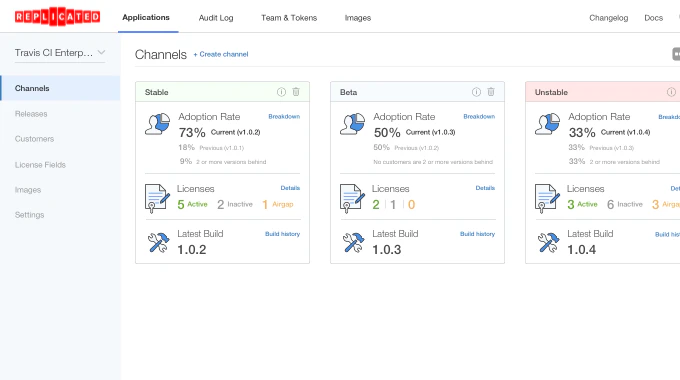This screenshot has width=680, height=380.
Task: Click '2 Inactive' in Stable licenses
Action: 235,204
